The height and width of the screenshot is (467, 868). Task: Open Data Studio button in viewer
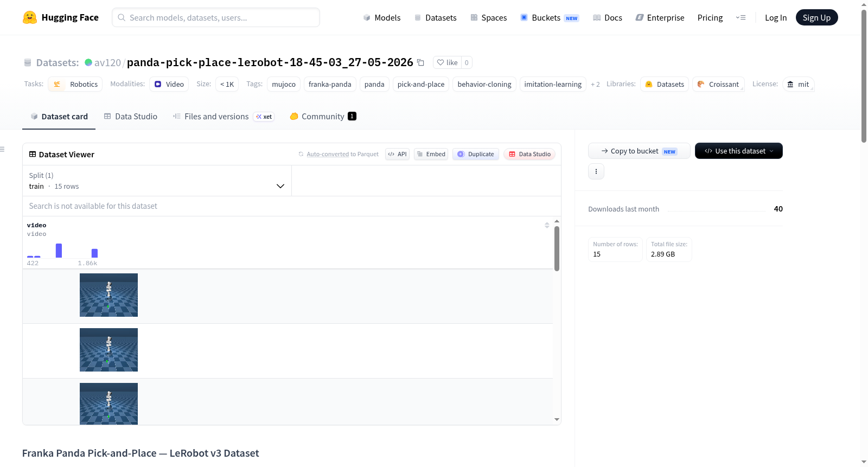pos(529,154)
